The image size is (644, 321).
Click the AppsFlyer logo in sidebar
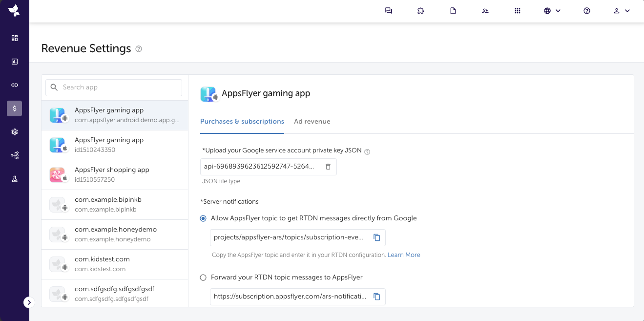pyautogui.click(x=14, y=11)
